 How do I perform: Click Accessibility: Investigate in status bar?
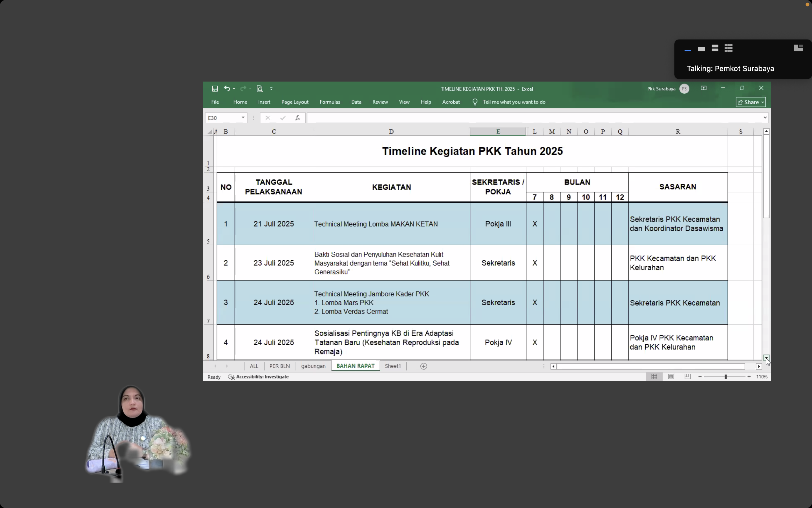[259, 377]
